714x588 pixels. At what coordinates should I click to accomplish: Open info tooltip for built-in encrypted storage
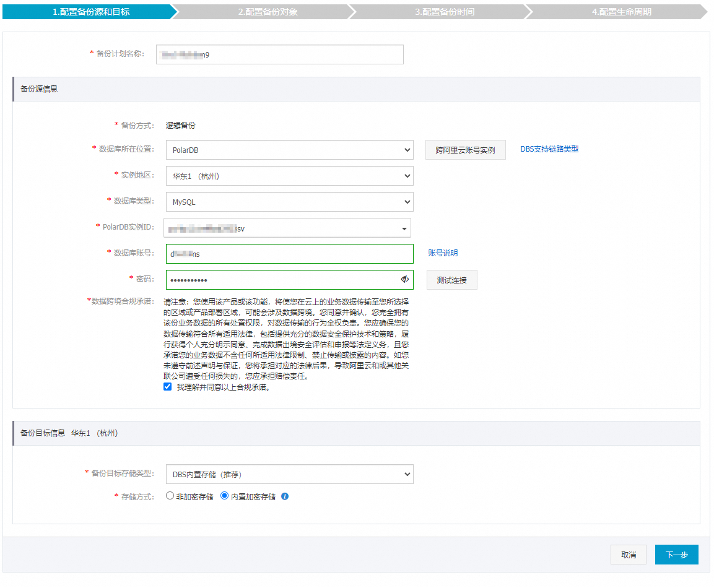click(285, 496)
